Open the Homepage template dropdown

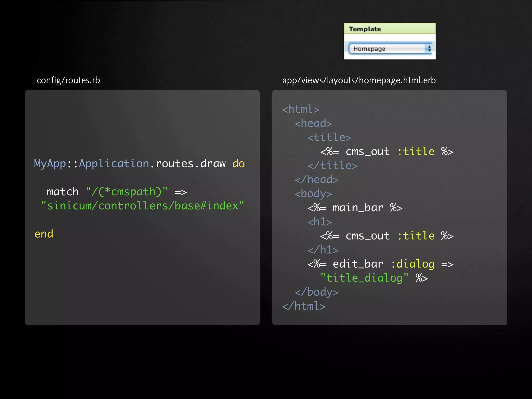(390, 49)
